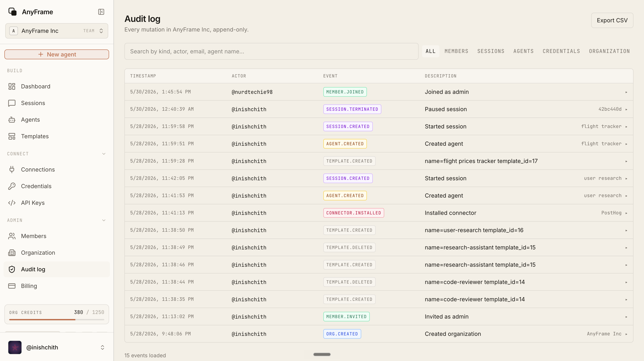Click the MEMBER.INVITED event badge
The image size is (644, 361).
[346, 317]
